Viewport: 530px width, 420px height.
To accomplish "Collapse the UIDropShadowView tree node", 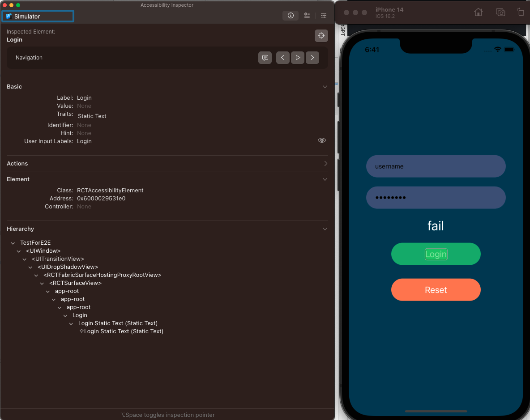I will pos(30,267).
